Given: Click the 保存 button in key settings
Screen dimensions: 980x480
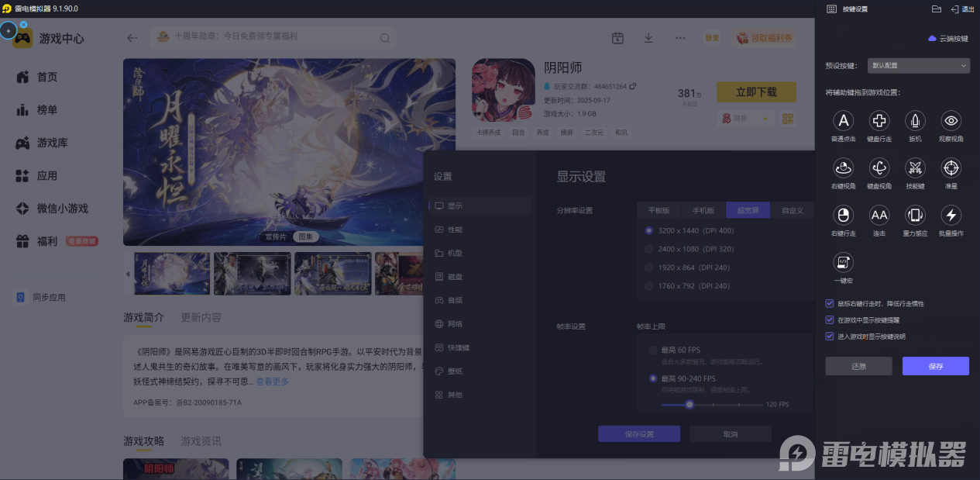Looking at the screenshot, I should (x=936, y=366).
